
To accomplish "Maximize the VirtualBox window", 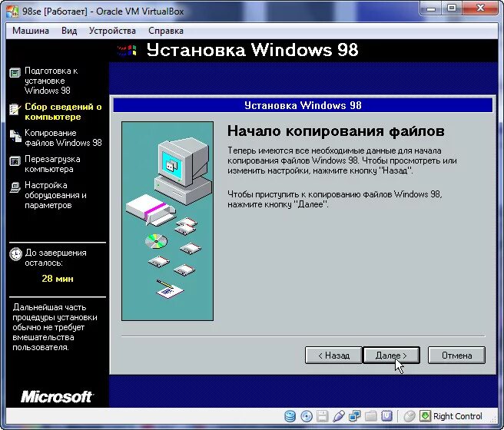I will click(452, 8).
